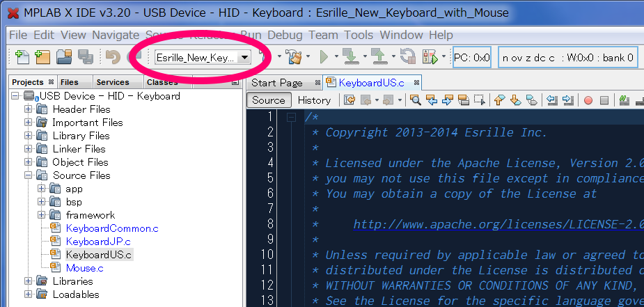Click the Save All icon
The image size is (644, 307).
pyautogui.click(x=86, y=57)
